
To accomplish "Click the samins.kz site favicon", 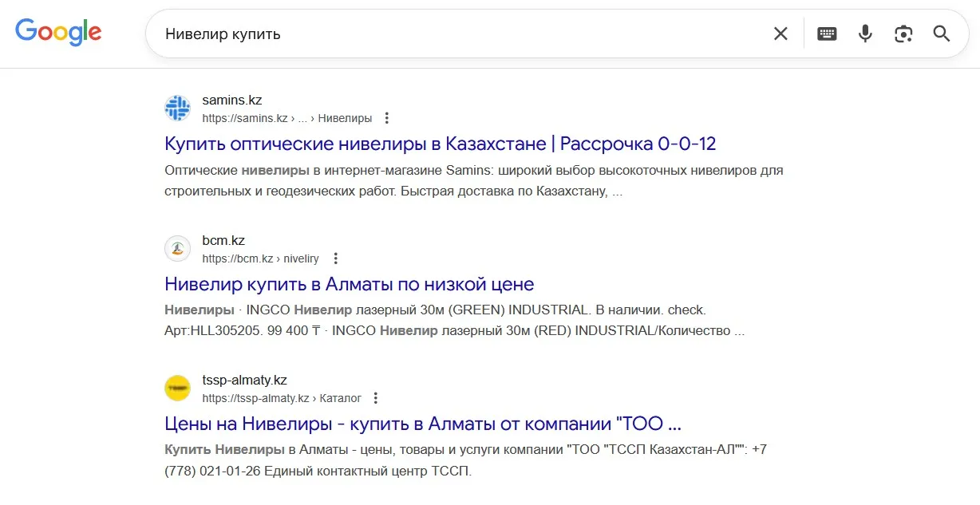I will point(177,108).
